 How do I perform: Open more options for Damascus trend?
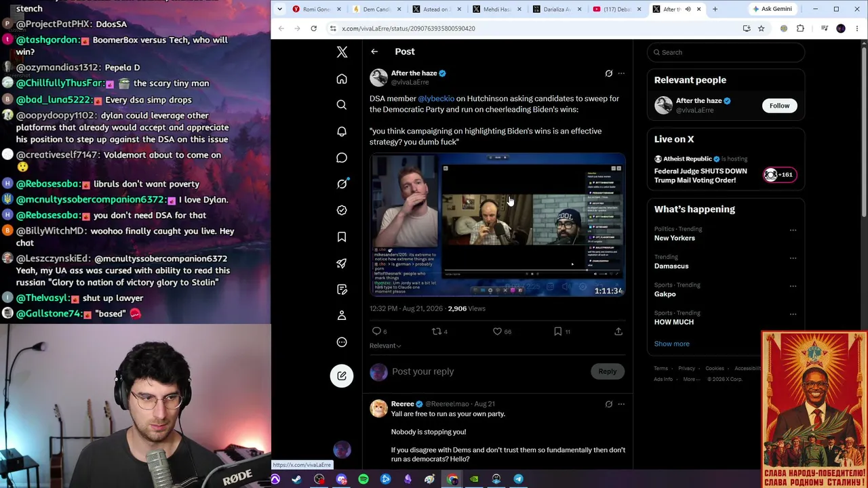tap(793, 258)
